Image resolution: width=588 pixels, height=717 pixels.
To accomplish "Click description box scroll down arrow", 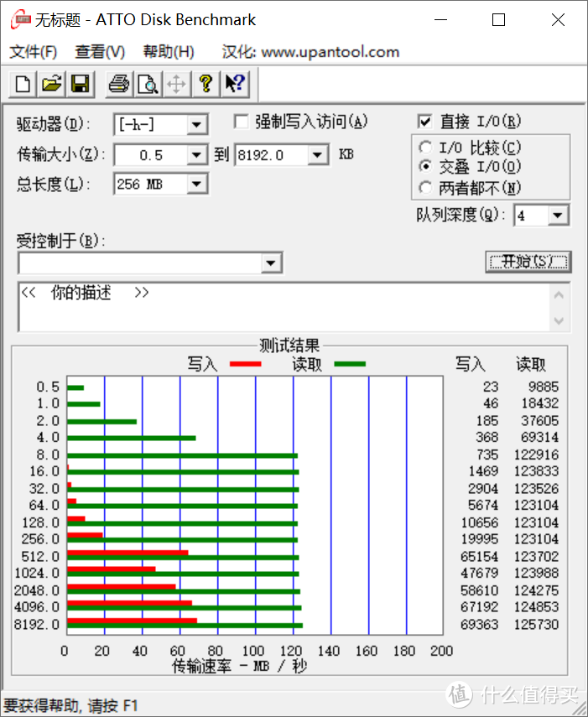I will 559,320.
